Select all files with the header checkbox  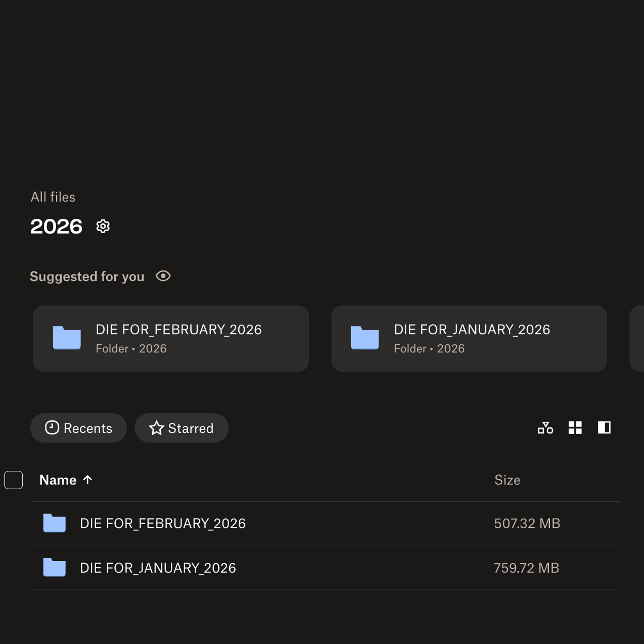pyautogui.click(x=13, y=480)
